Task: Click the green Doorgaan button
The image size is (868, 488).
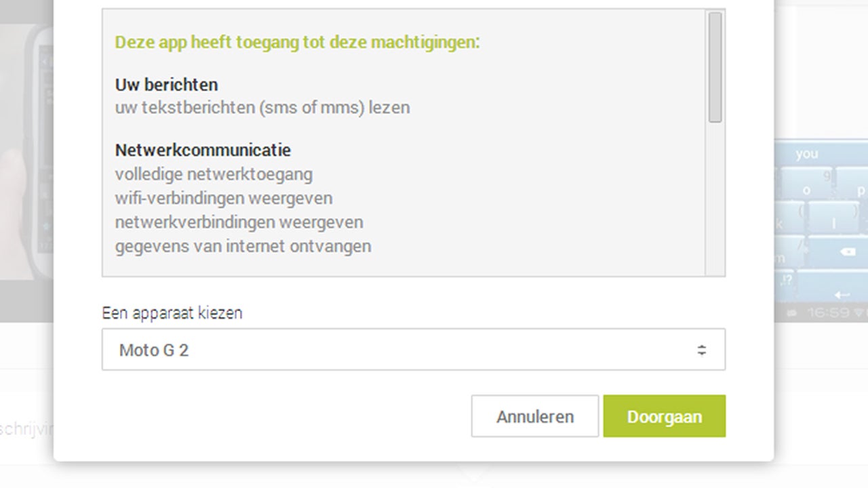Action: (664, 416)
